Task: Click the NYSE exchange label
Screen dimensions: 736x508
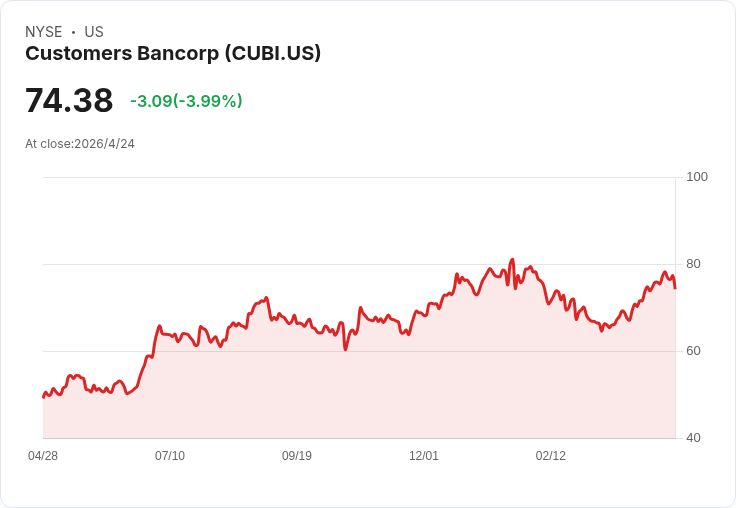Action: pyautogui.click(x=44, y=32)
